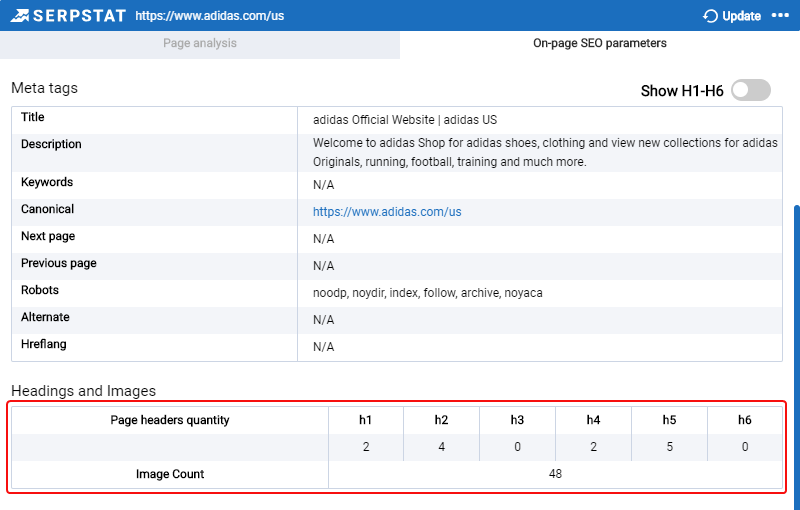800x510 pixels.
Task: Click the h2 count value 4
Action: (x=441, y=447)
